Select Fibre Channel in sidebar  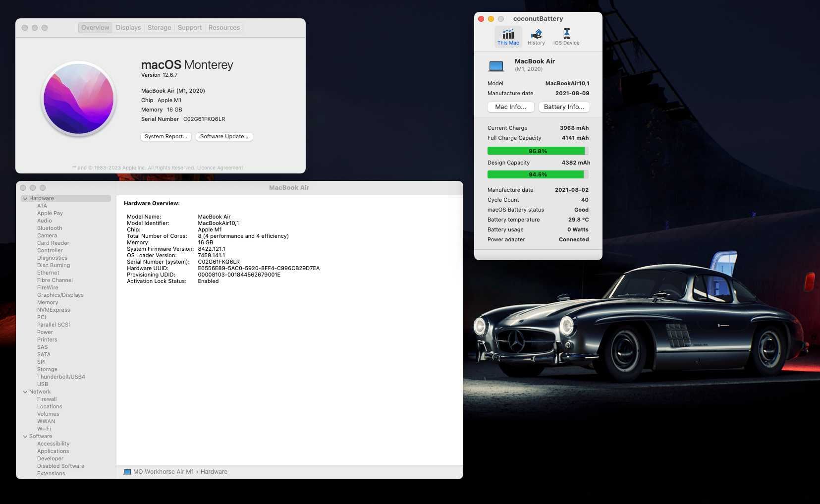point(55,280)
